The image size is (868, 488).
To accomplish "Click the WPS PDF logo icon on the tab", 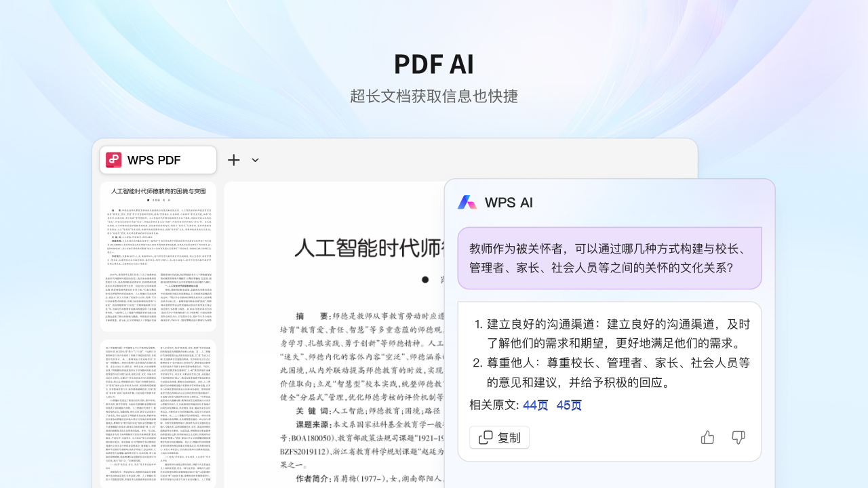I will point(113,160).
